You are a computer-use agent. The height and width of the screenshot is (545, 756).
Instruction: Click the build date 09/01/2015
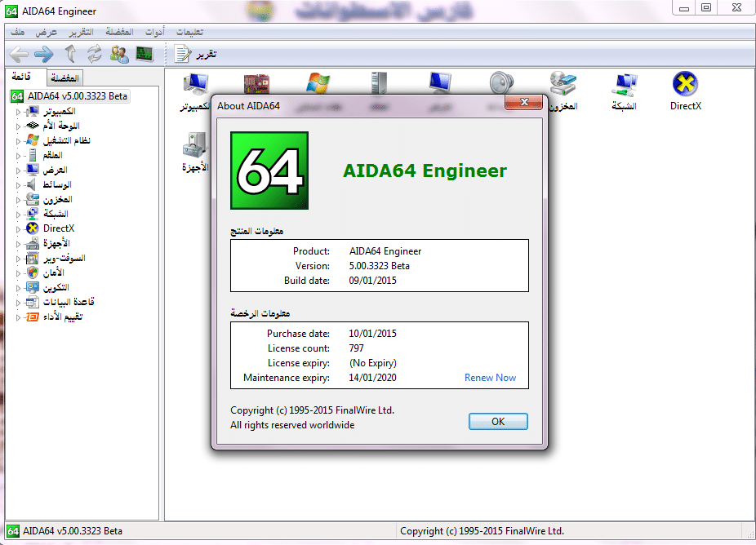click(x=373, y=281)
